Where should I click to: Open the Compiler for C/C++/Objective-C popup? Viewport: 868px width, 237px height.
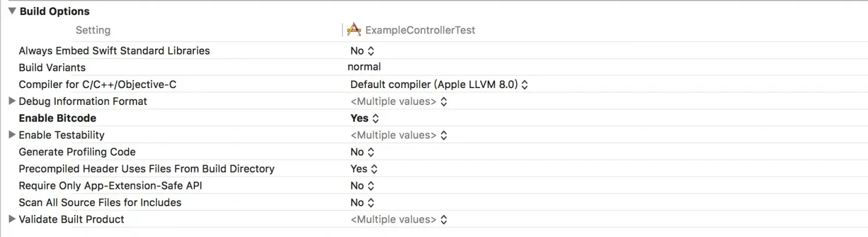pos(439,85)
